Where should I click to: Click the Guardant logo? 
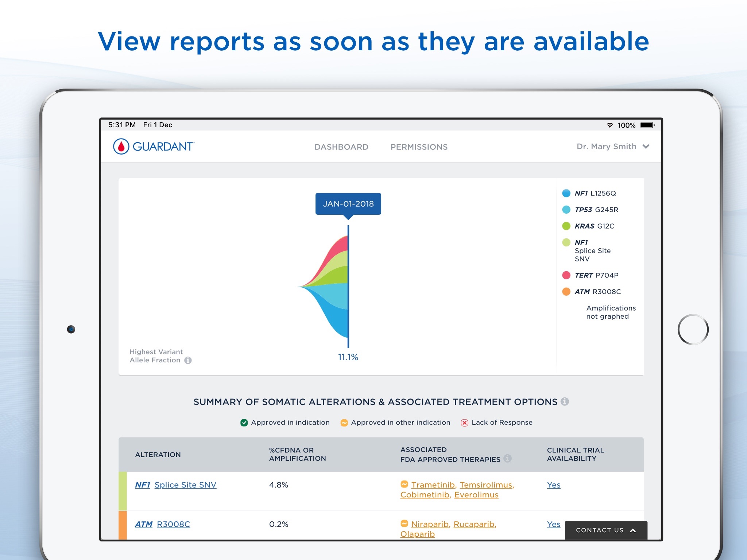coord(154,147)
